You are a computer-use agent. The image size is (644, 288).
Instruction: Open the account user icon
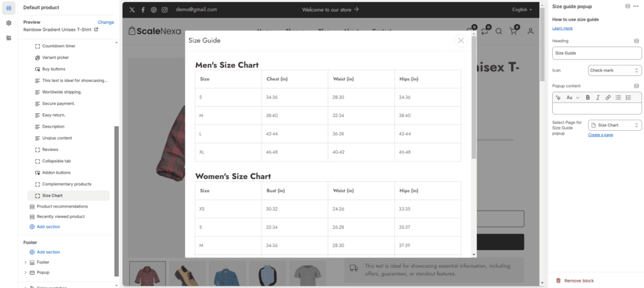[530, 31]
